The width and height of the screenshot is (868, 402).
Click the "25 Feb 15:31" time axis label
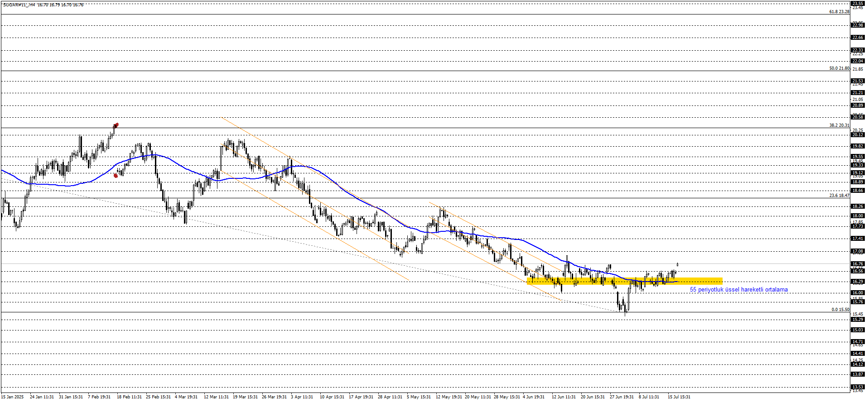[x=158, y=397]
